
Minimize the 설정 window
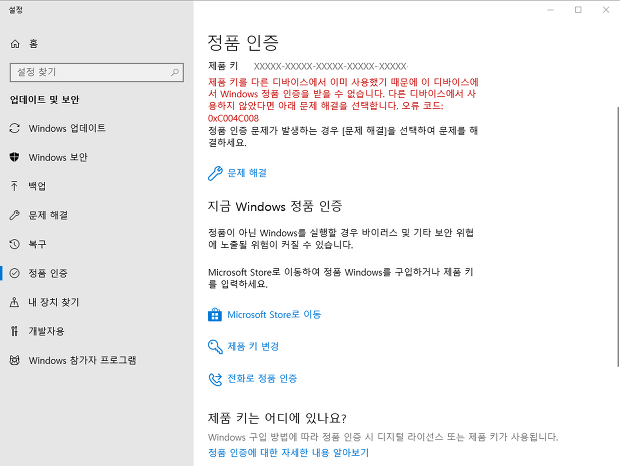coord(550,10)
